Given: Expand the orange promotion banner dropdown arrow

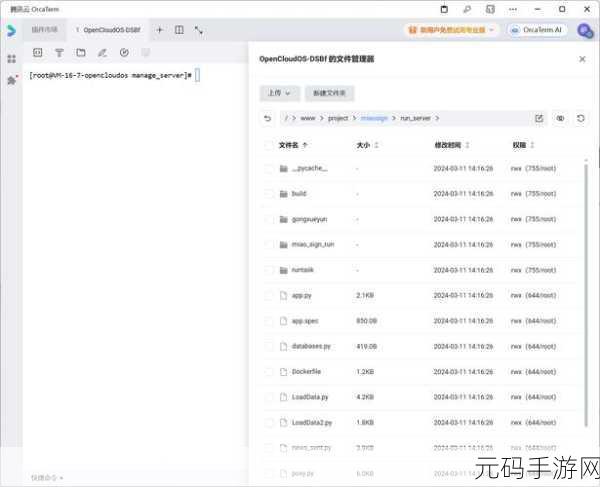Looking at the screenshot, I should point(492,30).
